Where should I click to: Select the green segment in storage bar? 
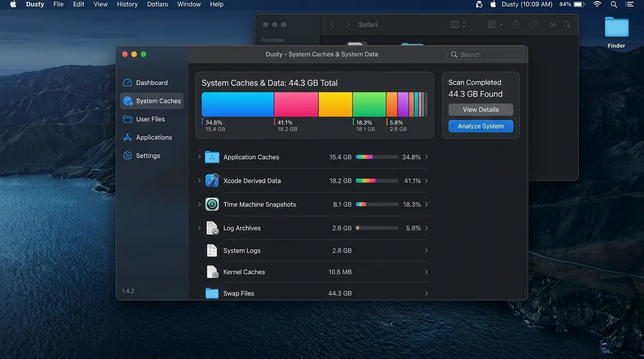coord(369,104)
